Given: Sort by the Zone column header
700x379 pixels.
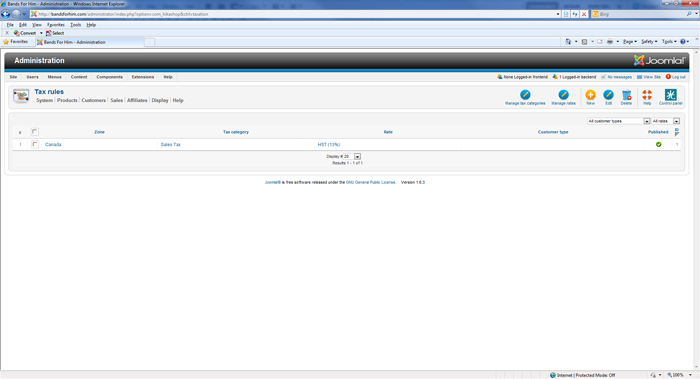Looking at the screenshot, I should pyautogui.click(x=99, y=132).
